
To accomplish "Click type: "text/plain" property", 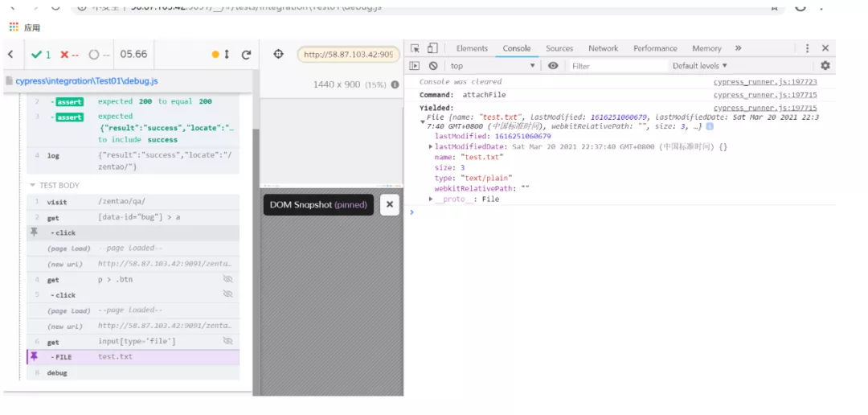I will pyautogui.click(x=473, y=178).
